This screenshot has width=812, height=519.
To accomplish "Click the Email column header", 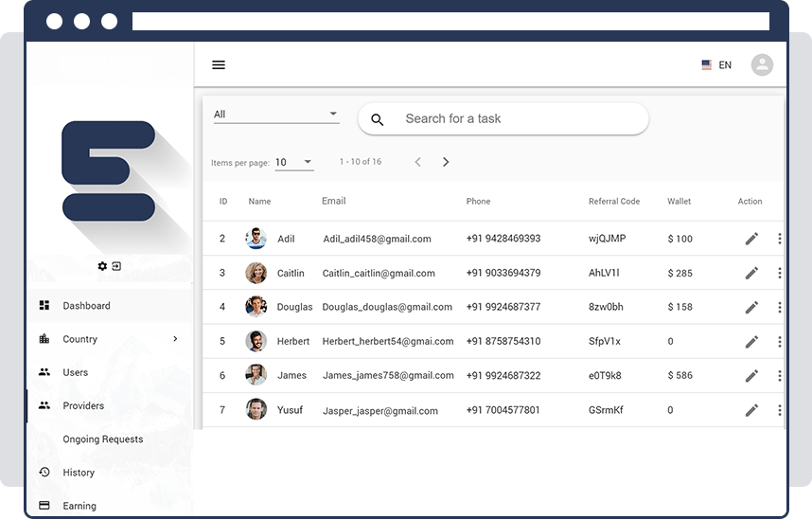I will click(333, 201).
